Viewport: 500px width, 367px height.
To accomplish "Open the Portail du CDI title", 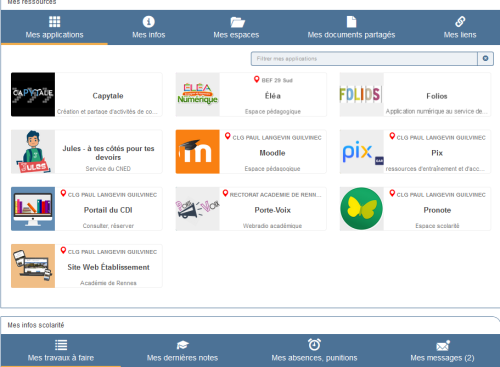I will tap(108, 210).
